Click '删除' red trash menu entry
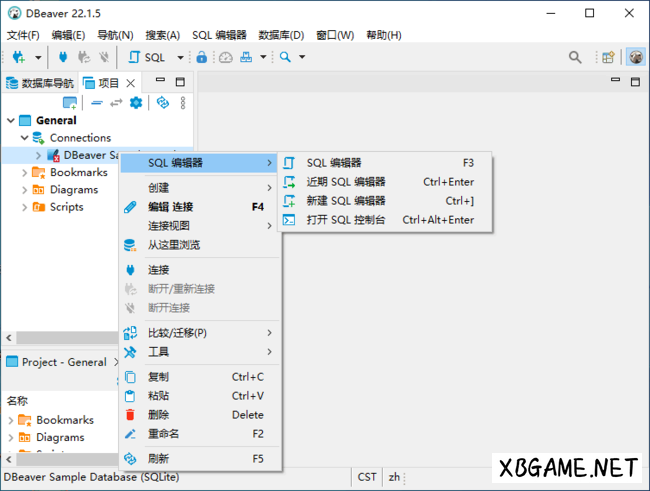This screenshot has width=650, height=491. coord(159,415)
